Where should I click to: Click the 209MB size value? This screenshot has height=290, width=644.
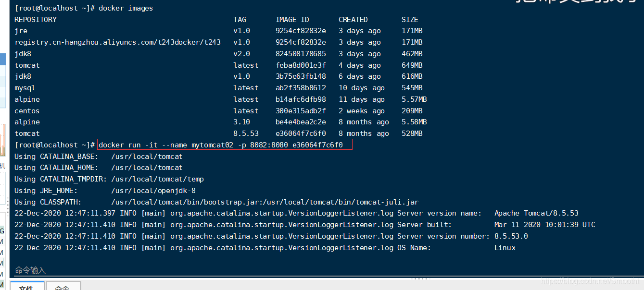pyautogui.click(x=412, y=111)
